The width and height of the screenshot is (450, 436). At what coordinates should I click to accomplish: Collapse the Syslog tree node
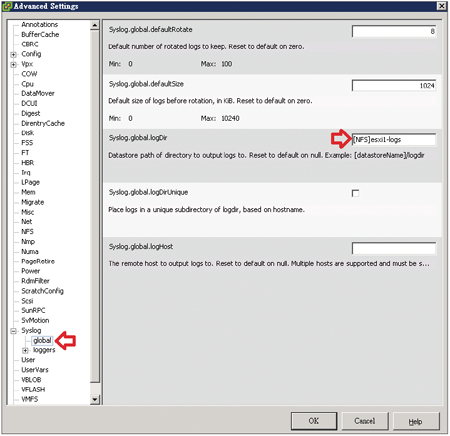point(13,331)
